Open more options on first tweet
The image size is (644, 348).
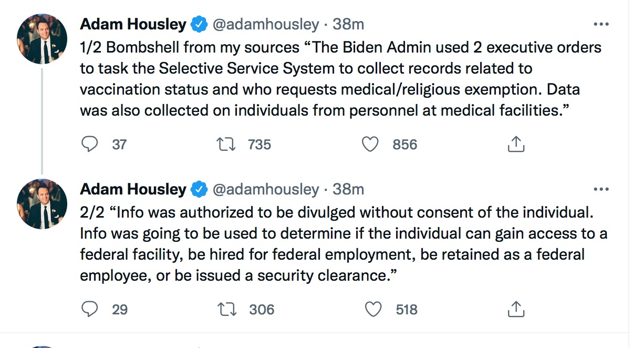[600, 24]
